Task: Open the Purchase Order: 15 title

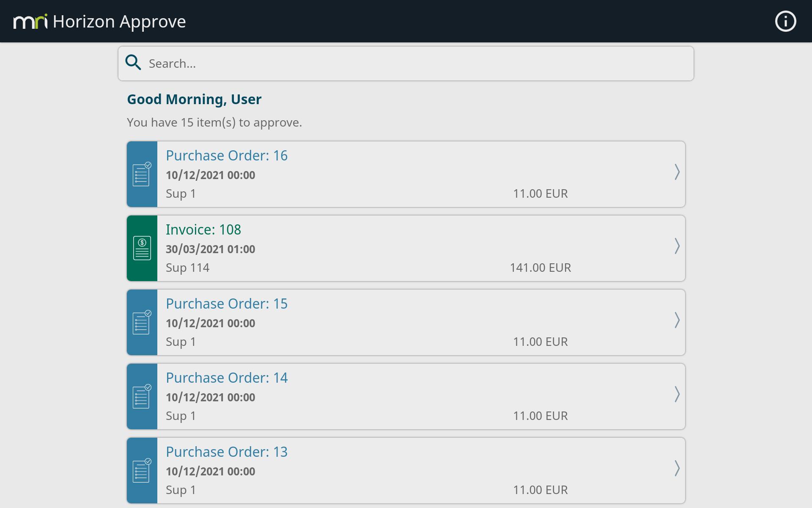Action: click(x=227, y=304)
